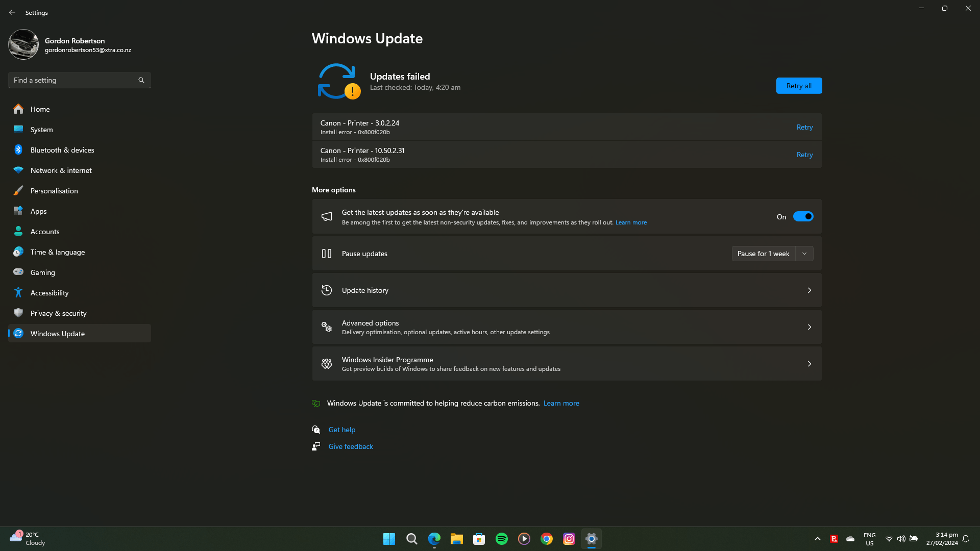Viewport: 980px width, 551px height.
Task: Click the Get help icon
Action: tap(316, 430)
